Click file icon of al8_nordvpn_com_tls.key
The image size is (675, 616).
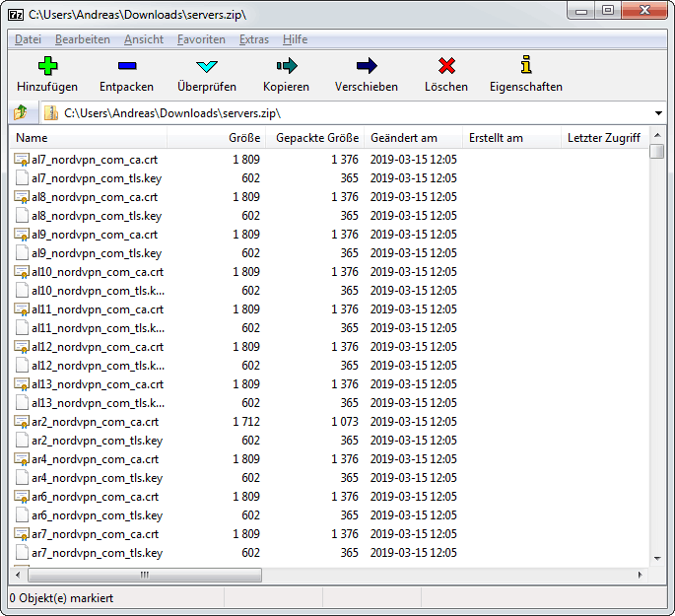click(22, 216)
